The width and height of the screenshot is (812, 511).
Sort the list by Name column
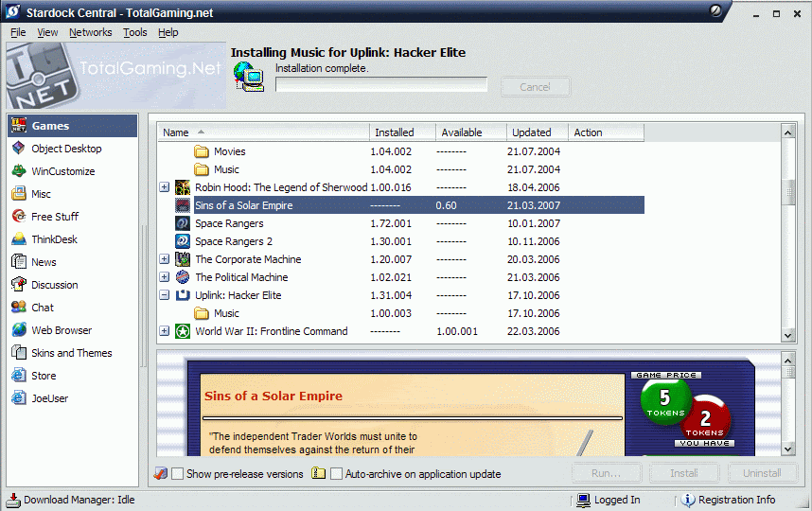tap(264, 132)
